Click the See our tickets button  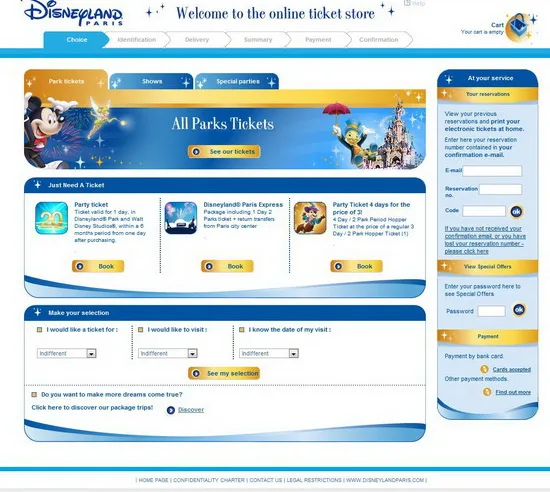coord(224,151)
